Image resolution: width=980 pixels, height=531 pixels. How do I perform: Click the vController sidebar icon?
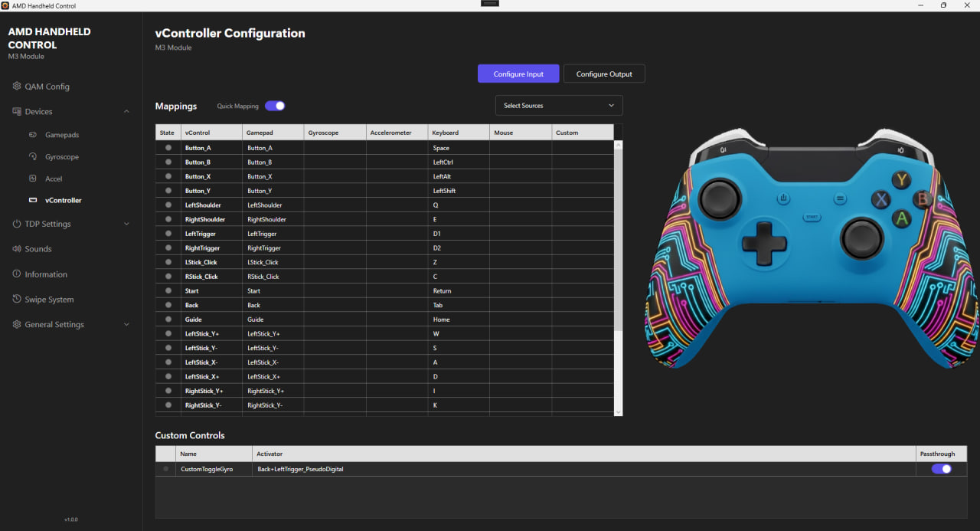pyautogui.click(x=32, y=201)
